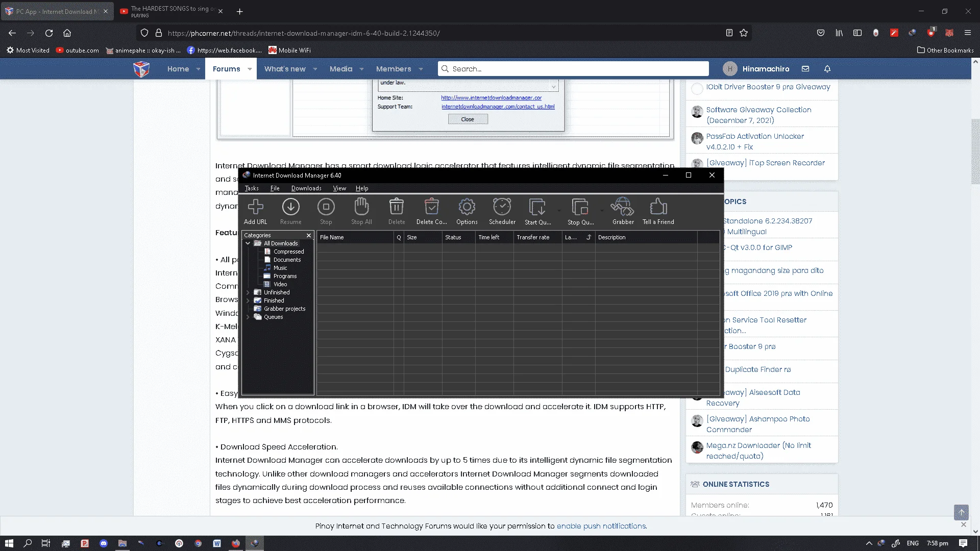Open the Downloads menu in IDM
This screenshot has width=980, height=551.
pyautogui.click(x=306, y=188)
